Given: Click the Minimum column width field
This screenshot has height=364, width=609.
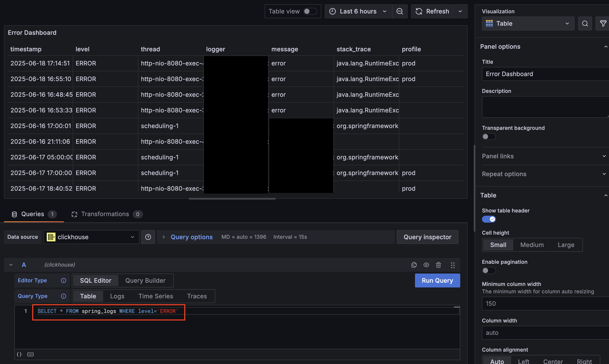Looking at the screenshot, I should tap(545, 303).
